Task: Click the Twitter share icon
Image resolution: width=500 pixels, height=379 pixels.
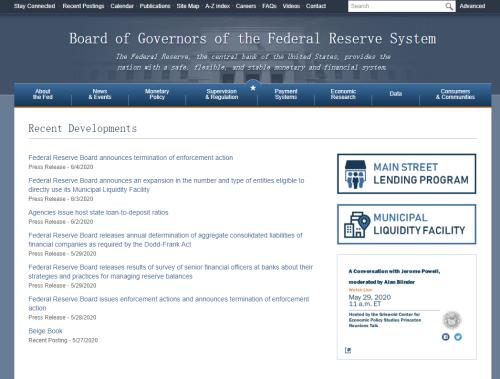Action: point(458,337)
